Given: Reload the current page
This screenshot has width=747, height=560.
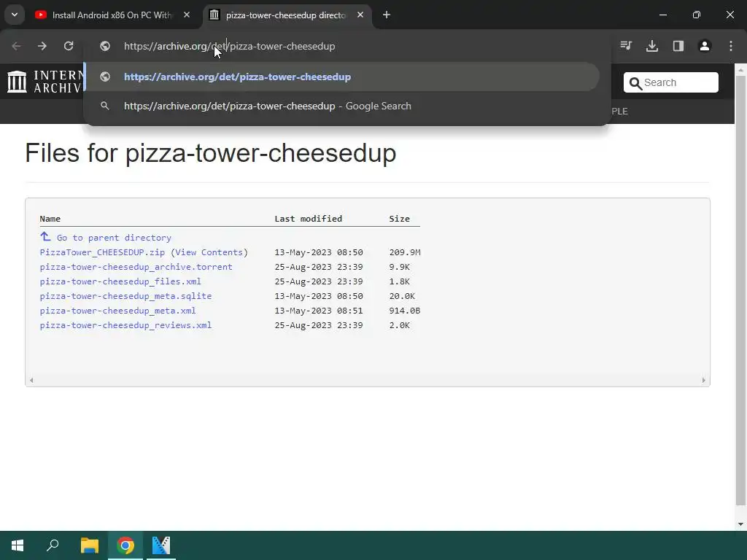Looking at the screenshot, I should 69,46.
